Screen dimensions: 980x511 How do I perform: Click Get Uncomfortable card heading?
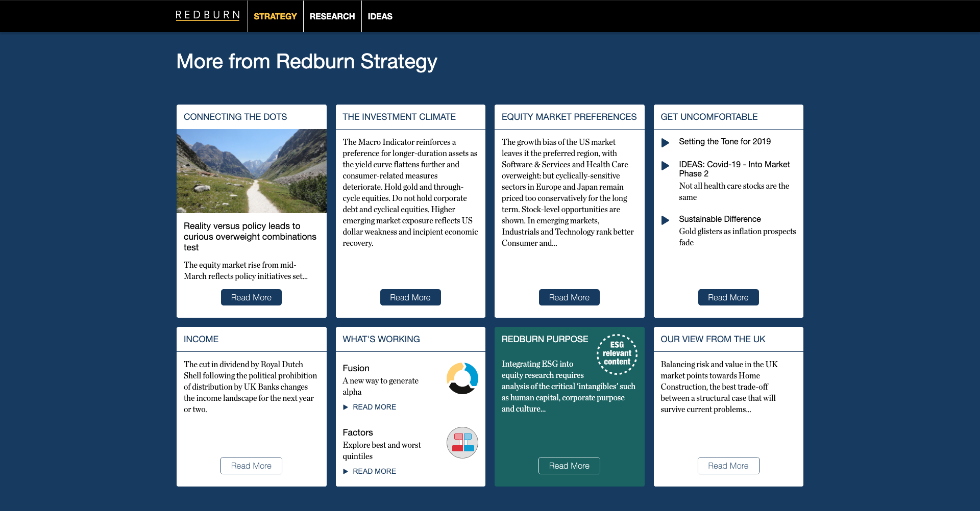click(709, 117)
